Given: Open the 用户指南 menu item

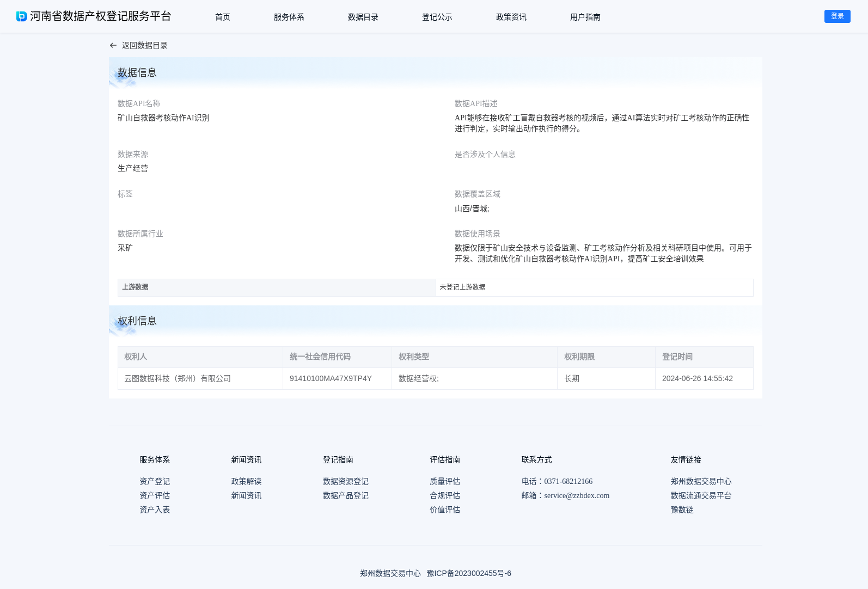Looking at the screenshot, I should click(585, 17).
